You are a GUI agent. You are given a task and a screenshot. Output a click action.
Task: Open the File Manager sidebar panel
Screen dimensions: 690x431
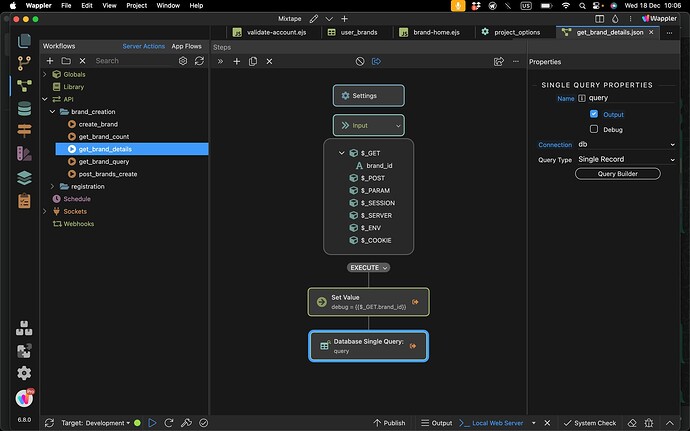(x=24, y=41)
